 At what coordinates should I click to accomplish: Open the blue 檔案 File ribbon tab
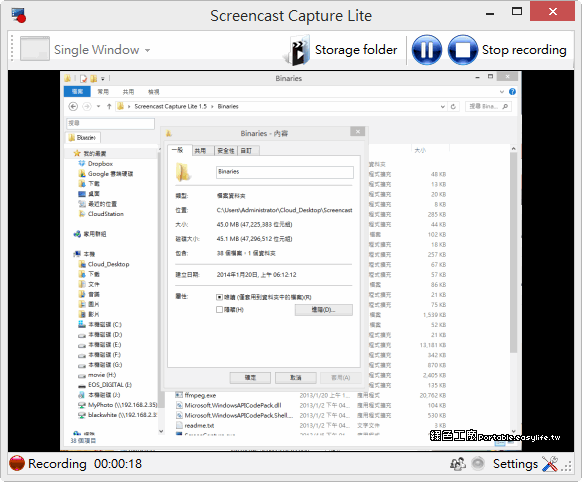[77, 92]
